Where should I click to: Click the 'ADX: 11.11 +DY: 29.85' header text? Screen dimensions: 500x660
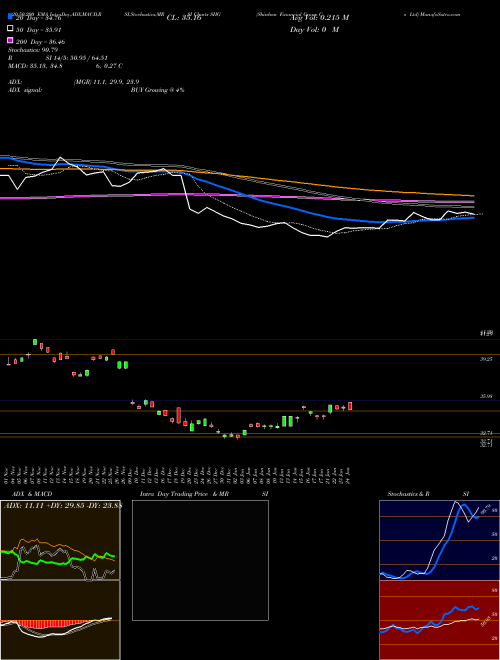[44, 505]
